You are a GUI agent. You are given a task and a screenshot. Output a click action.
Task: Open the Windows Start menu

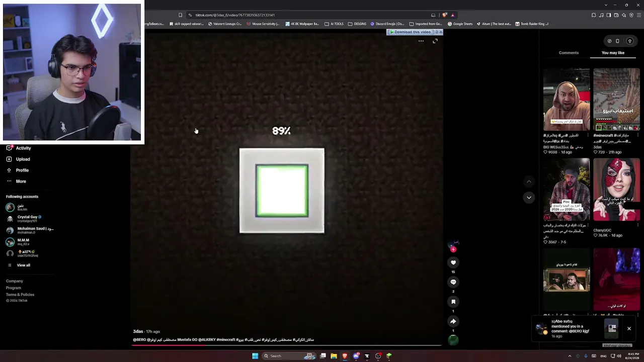255,356
